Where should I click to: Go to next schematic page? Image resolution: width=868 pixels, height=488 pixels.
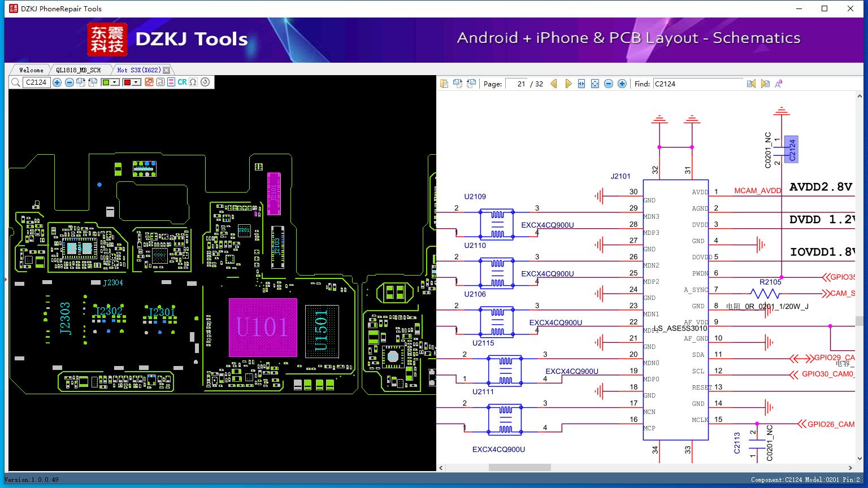tap(568, 84)
